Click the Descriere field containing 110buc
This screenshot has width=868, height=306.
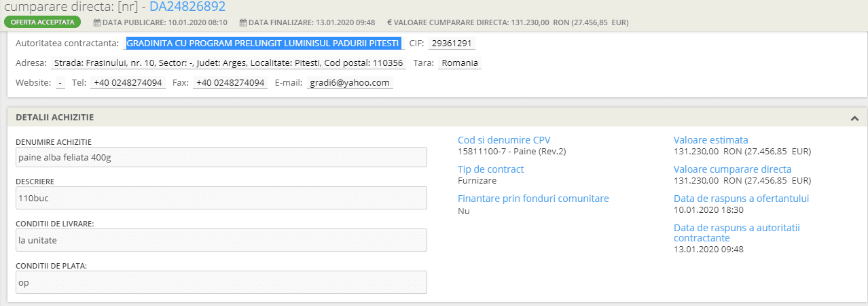pos(221,198)
